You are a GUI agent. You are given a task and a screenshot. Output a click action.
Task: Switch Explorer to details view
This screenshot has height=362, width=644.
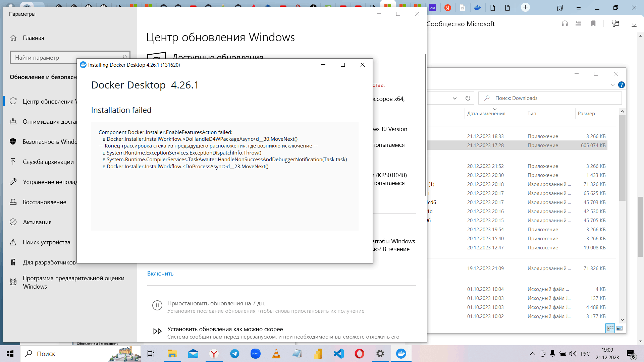point(610,328)
